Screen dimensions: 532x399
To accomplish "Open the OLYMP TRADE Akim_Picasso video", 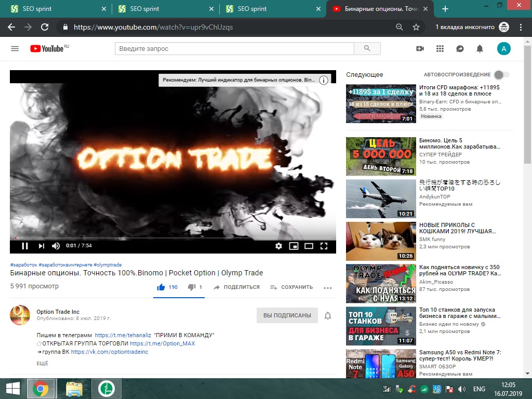I will (381, 283).
